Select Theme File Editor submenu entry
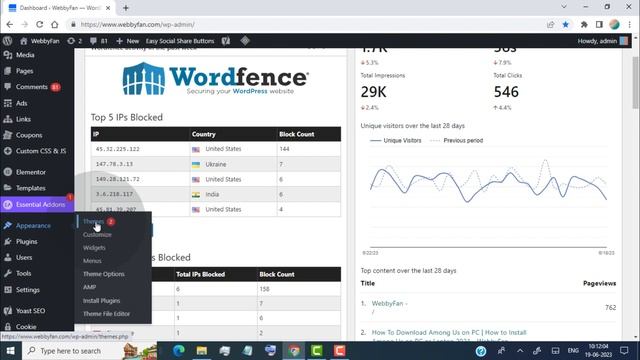The image size is (640, 360). click(x=106, y=314)
